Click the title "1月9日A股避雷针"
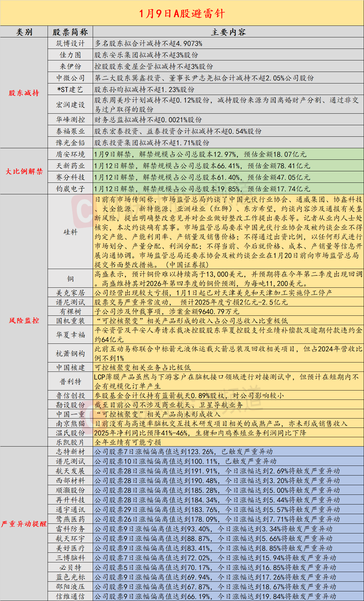 182,13
